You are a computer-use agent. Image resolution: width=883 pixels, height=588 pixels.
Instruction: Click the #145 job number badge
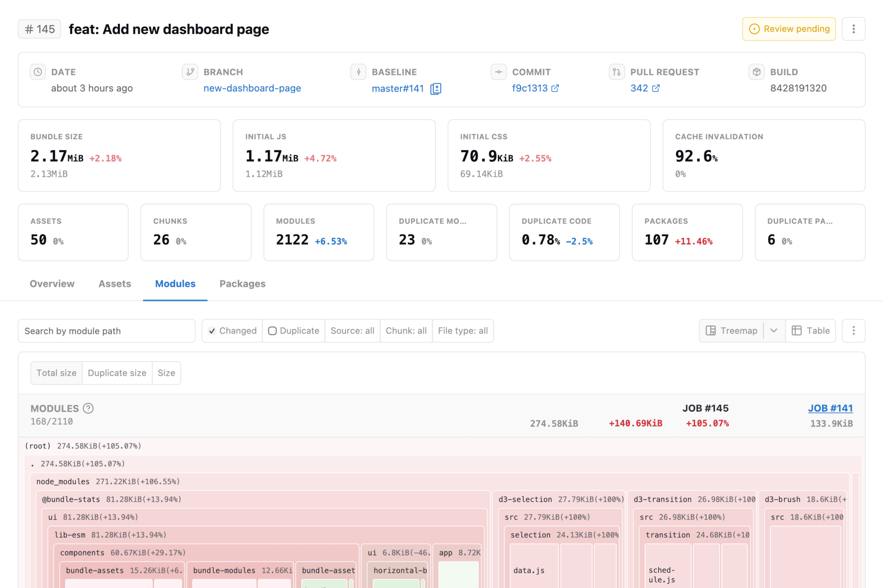pos(40,29)
